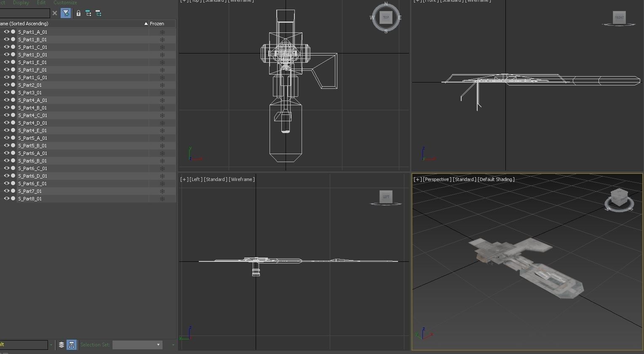Click object type dot of S_Part7_01
Screen dimensions: 644x354
tap(13, 191)
